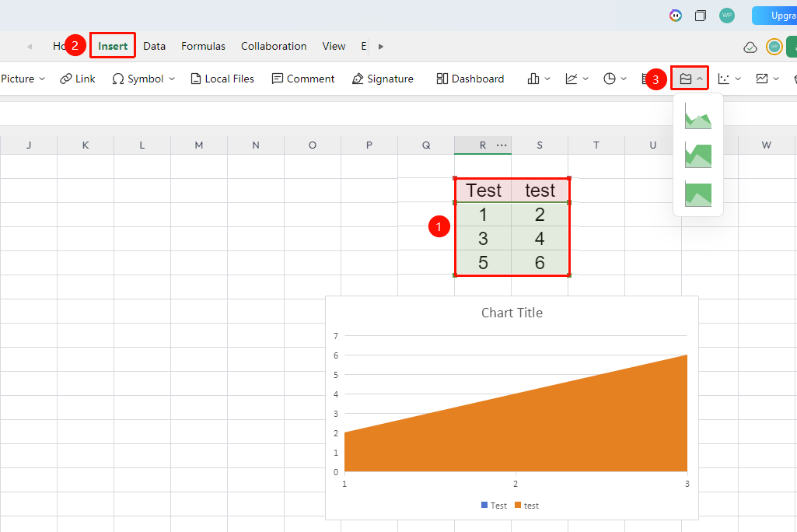Open the Dashboard button
The width and height of the screenshot is (797, 532).
(470, 79)
